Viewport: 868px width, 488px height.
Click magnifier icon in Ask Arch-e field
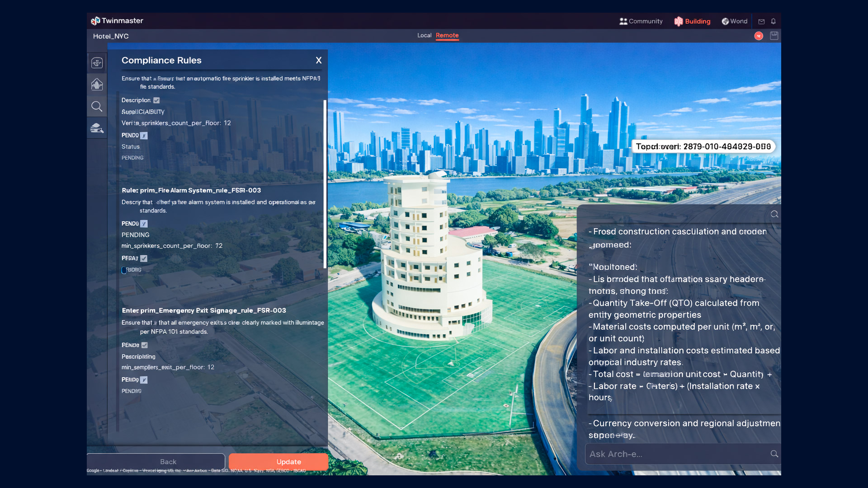tap(774, 454)
